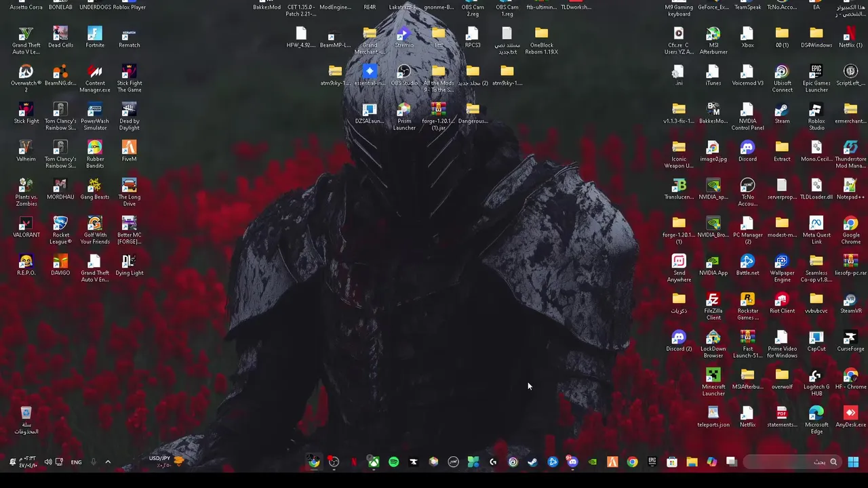868x488 pixels.
Task: Select the OneBlock Reborn folder
Action: 541,41
